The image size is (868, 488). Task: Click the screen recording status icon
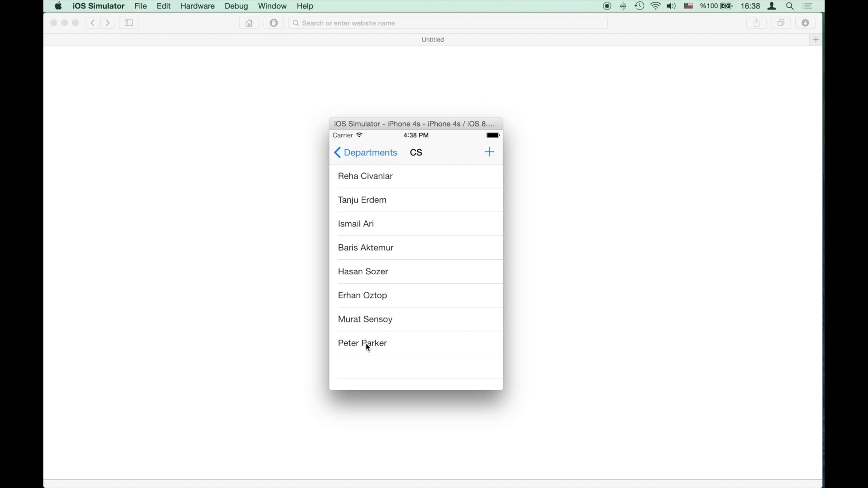tap(607, 6)
